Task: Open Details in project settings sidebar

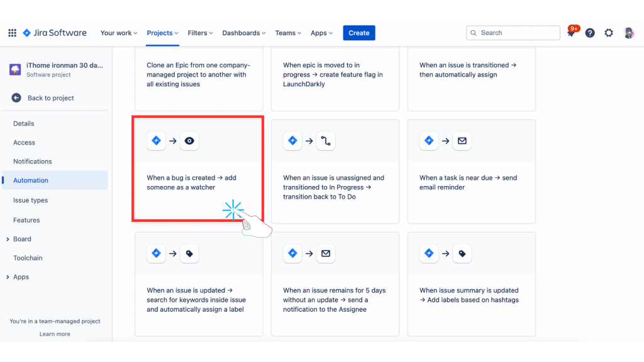Action: [23, 124]
